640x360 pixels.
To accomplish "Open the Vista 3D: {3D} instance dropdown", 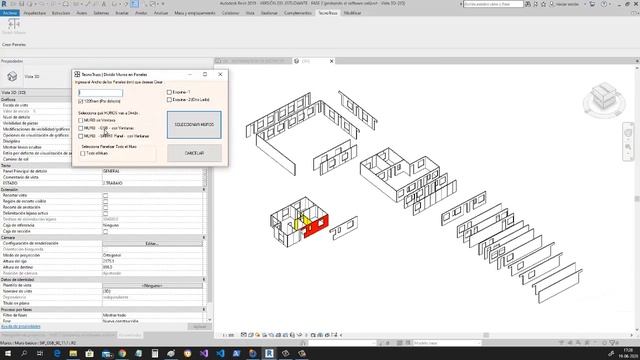I will tap(37, 92).
